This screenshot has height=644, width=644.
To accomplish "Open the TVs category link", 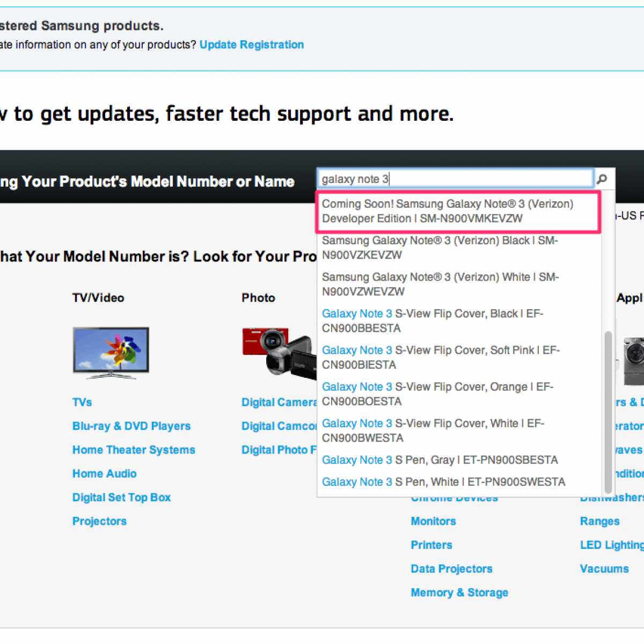I will pyautogui.click(x=82, y=402).
